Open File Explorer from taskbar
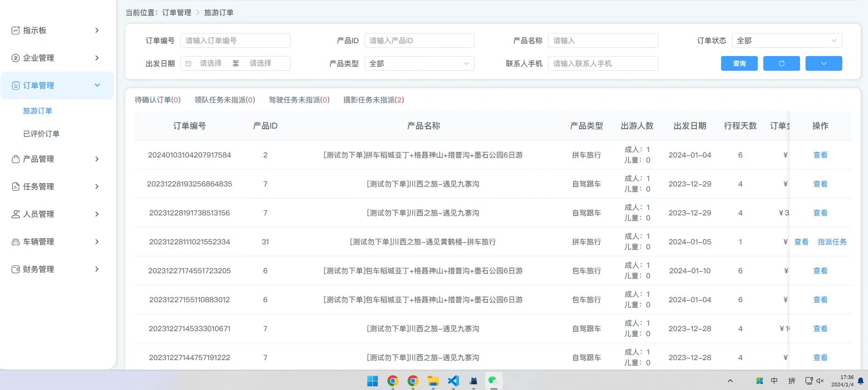This screenshot has width=868, height=390. pyautogui.click(x=433, y=381)
